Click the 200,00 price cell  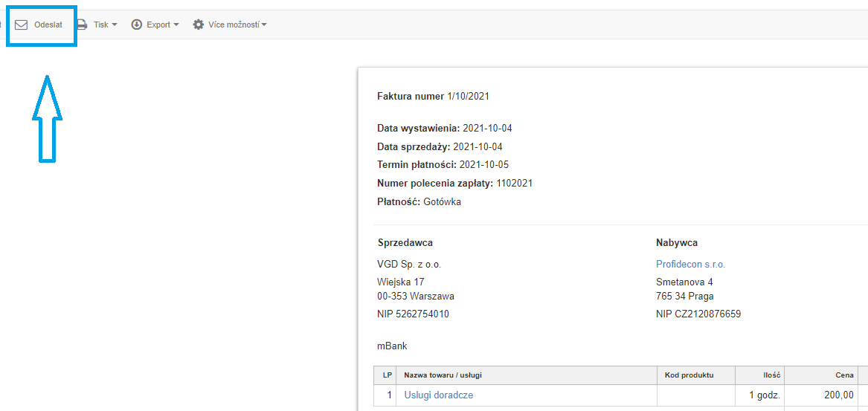[840, 395]
